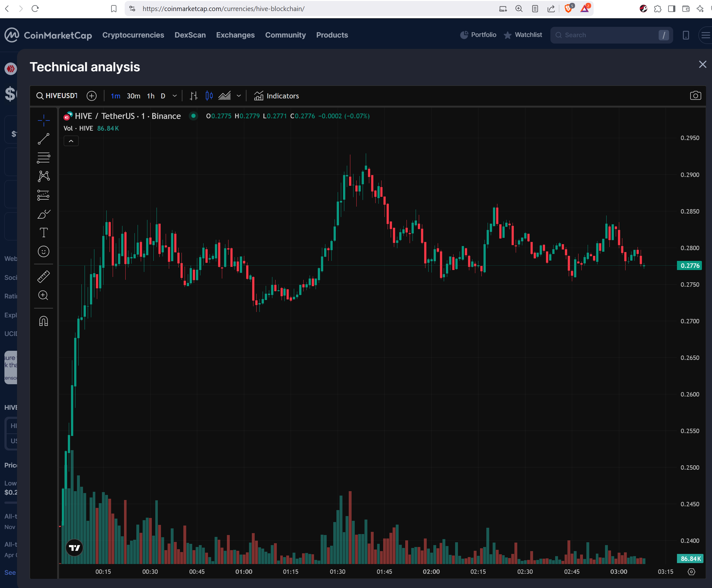Select the trend line drawing tool
The height and width of the screenshot is (588, 712).
click(x=44, y=139)
